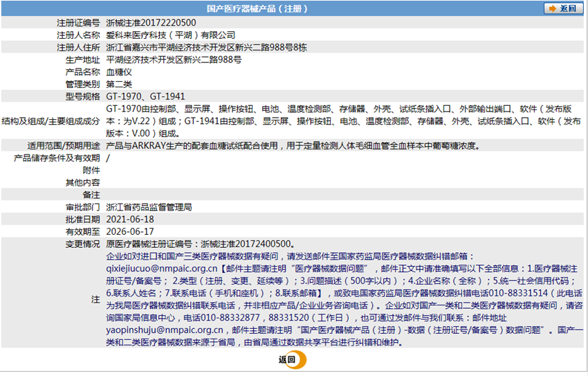
Task: Click the slash value for storage conditions
Action: [108, 158]
